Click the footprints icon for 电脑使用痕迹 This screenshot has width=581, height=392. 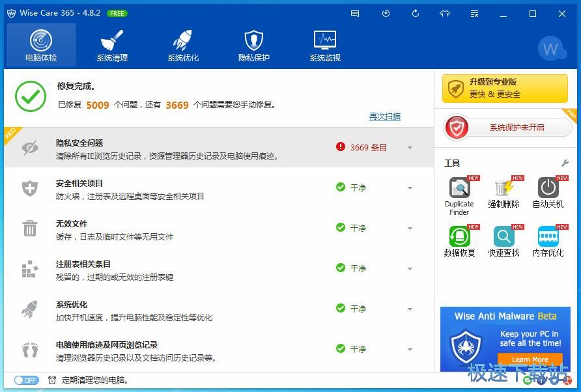(30, 350)
